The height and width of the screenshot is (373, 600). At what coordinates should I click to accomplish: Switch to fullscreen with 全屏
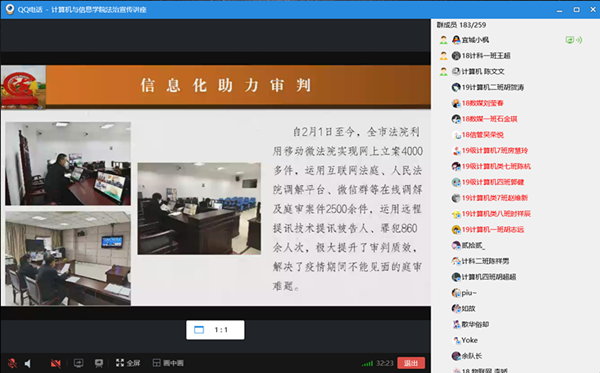[x=128, y=363]
